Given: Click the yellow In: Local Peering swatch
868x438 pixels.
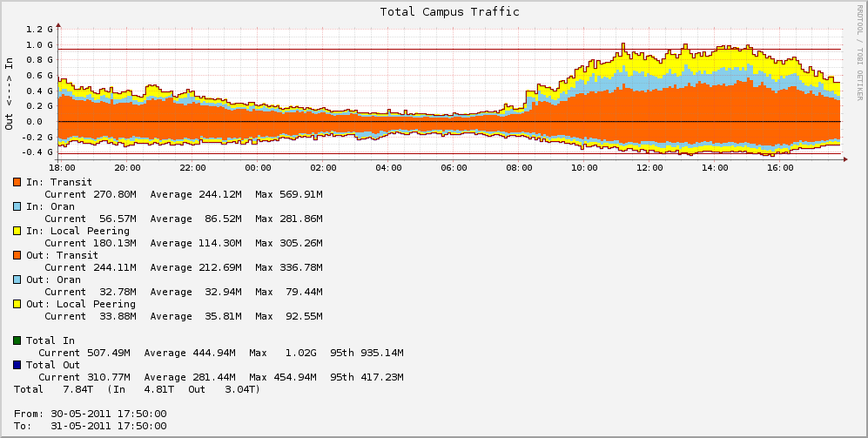Looking at the screenshot, I should [17, 231].
